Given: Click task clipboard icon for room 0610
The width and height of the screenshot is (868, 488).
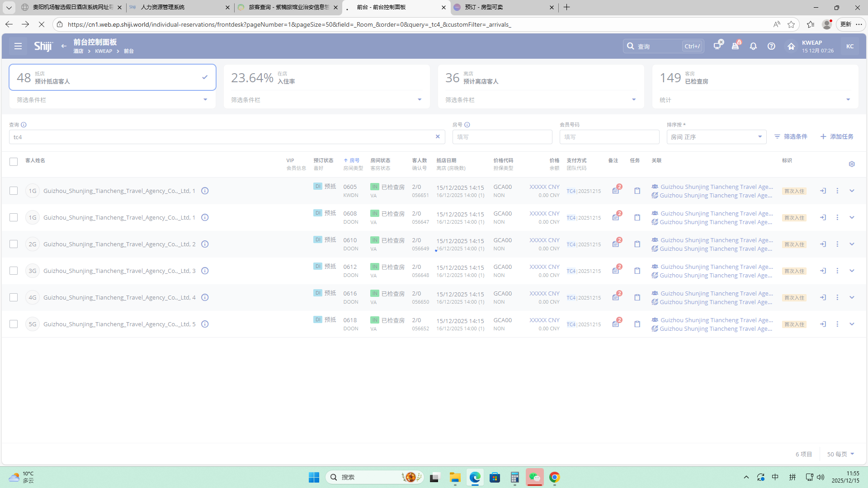Looking at the screenshot, I should coord(637,244).
